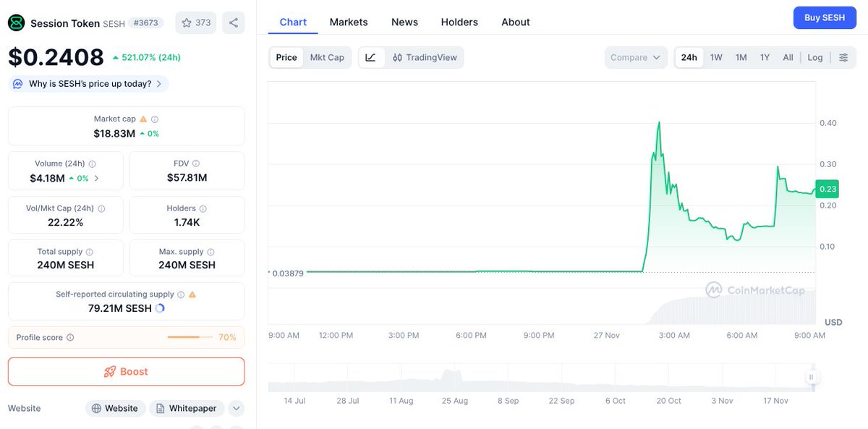Screen dimensions: 868x429
Task: Open the About tab
Action: coord(516,22)
